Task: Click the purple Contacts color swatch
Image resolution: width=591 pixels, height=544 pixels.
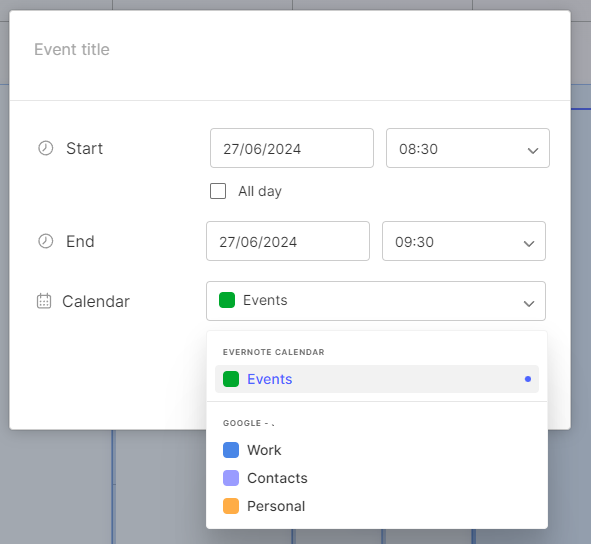Action: pyautogui.click(x=231, y=478)
